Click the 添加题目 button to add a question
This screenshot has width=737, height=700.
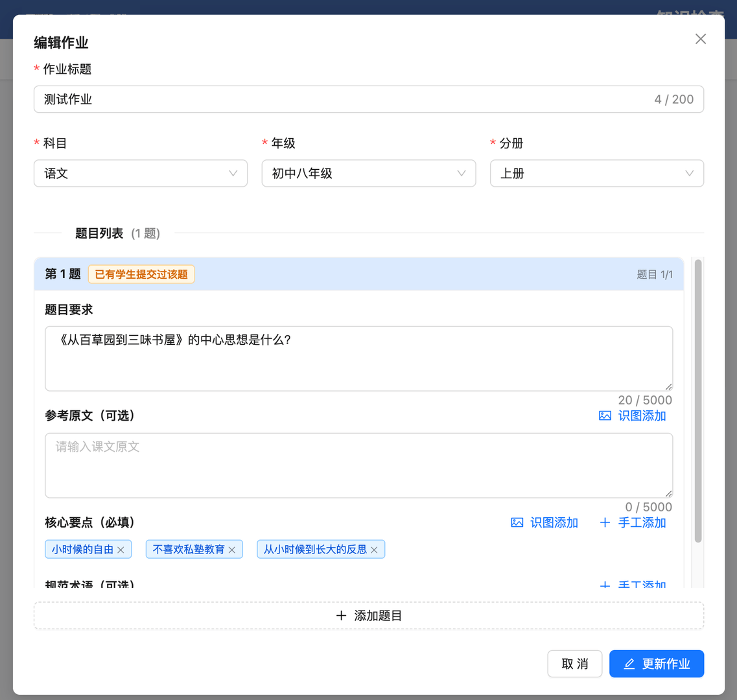[368, 615]
